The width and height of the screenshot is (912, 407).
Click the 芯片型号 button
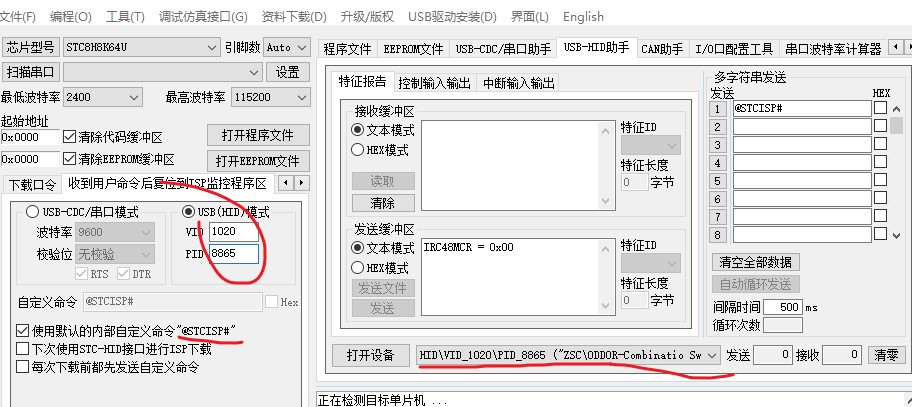pyautogui.click(x=30, y=48)
